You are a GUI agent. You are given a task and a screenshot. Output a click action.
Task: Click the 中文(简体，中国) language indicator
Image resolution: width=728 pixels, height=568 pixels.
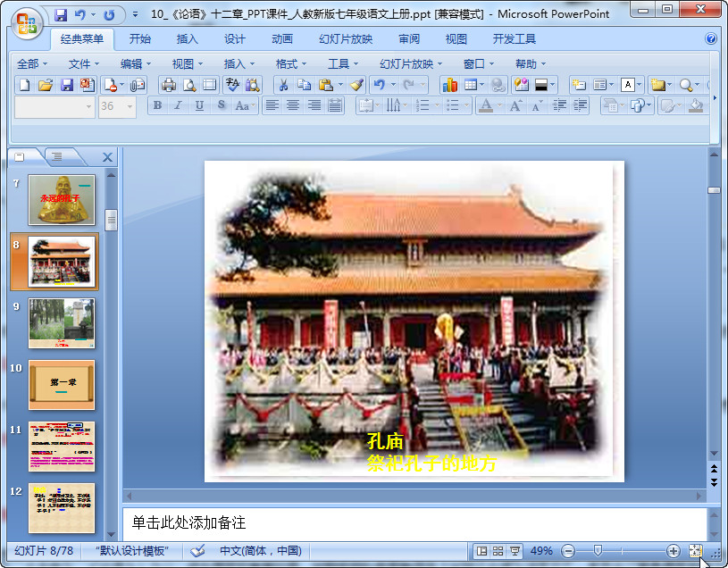[x=261, y=551]
